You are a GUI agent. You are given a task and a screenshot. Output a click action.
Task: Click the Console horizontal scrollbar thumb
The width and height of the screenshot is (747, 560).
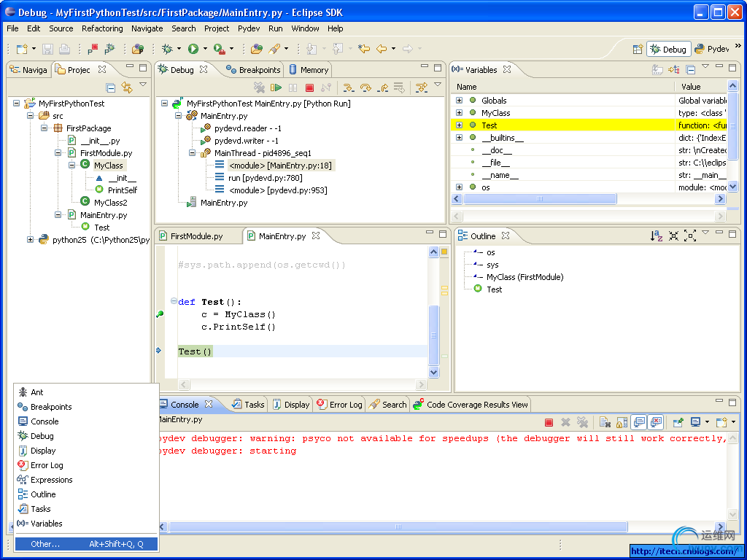click(x=398, y=526)
